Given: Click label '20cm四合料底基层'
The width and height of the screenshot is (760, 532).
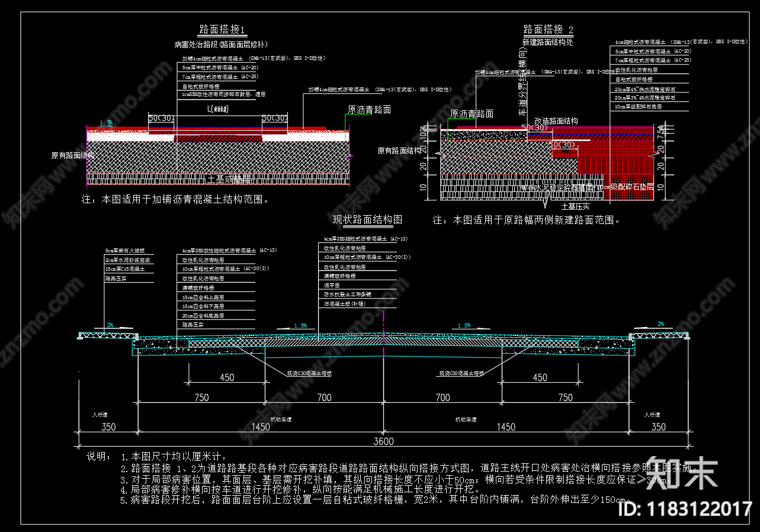Looking at the screenshot, I should tap(203, 316).
